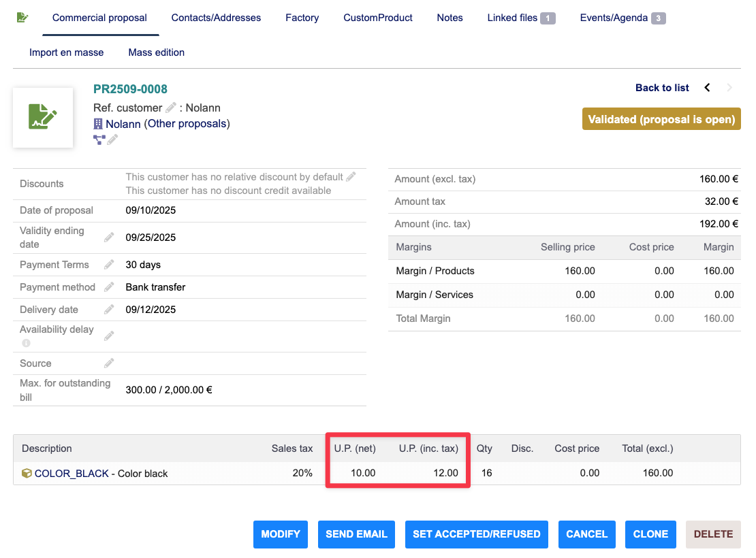756x558 pixels.
Task: Edit Availability delay pencil icon
Action: pos(109,336)
